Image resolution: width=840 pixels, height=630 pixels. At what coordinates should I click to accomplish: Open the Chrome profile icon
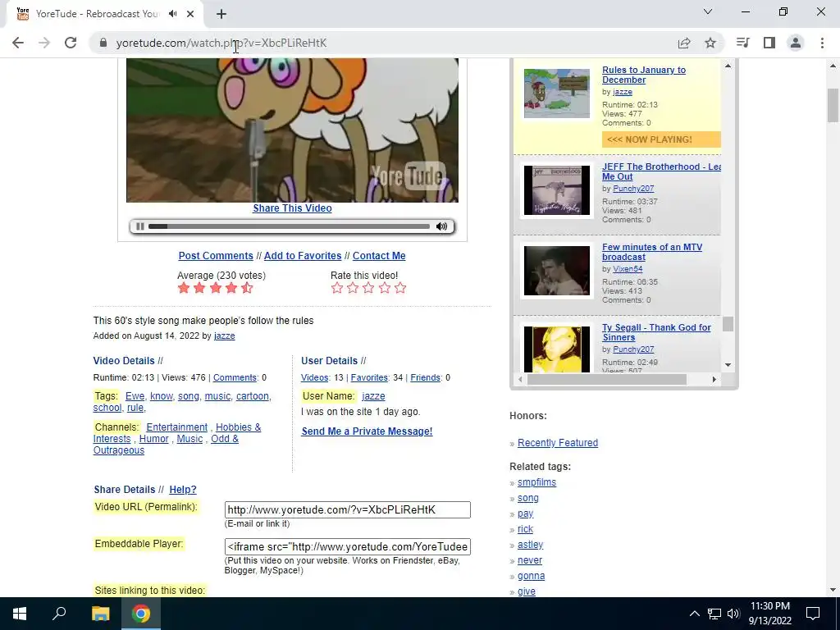796,43
